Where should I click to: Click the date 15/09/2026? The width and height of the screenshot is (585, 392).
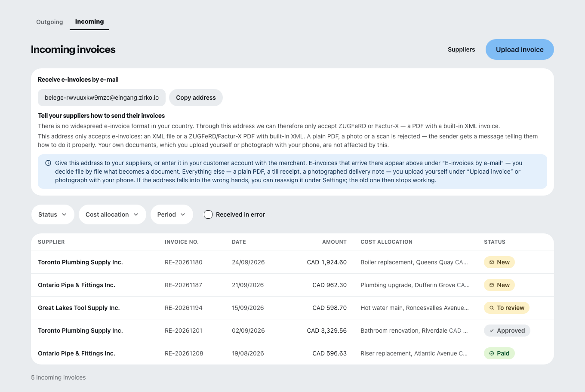tap(248, 308)
